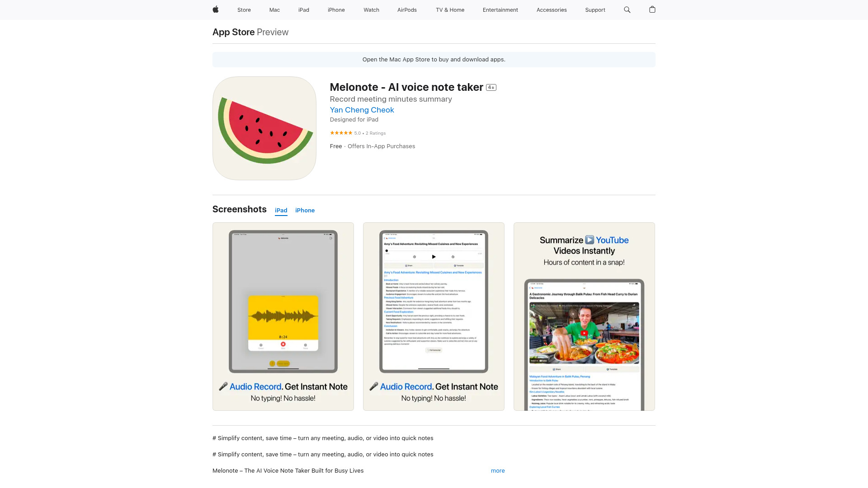This screenshot has height=488, width=868.
Task: Expand the app description with more
Action: coord(497,470)
